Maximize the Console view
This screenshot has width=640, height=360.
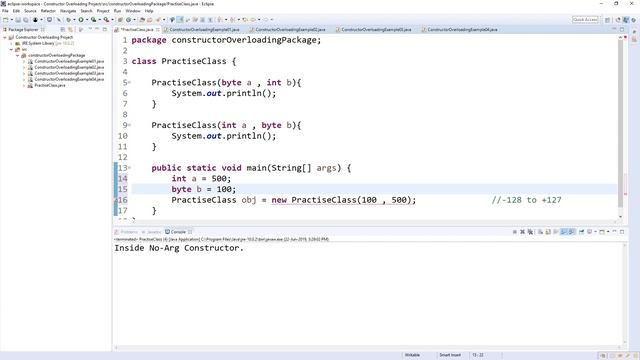pyautogui.click(x=622, y=231)
